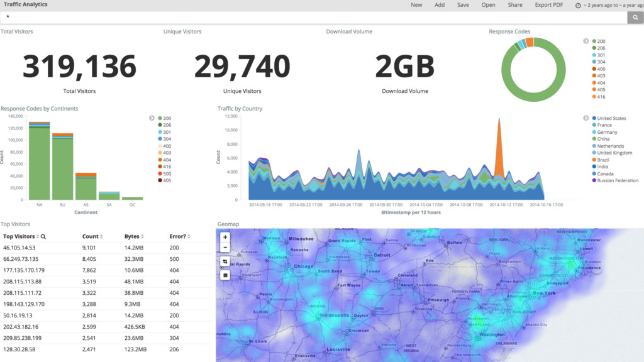Click the 426.5KB bytes cell
Screen dimensions: 644x362
pos(134,327)
